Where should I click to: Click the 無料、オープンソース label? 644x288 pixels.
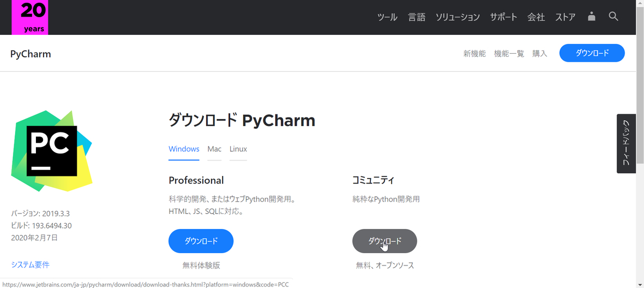385,265
